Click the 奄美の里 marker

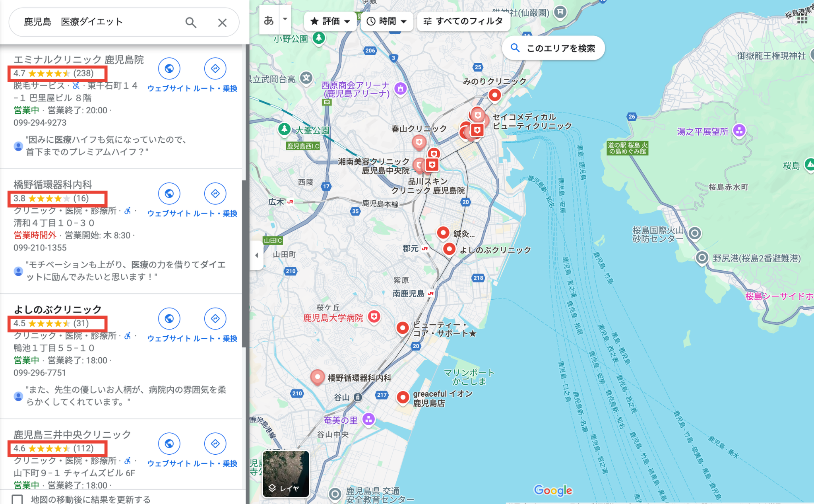[x=368, y=419]
